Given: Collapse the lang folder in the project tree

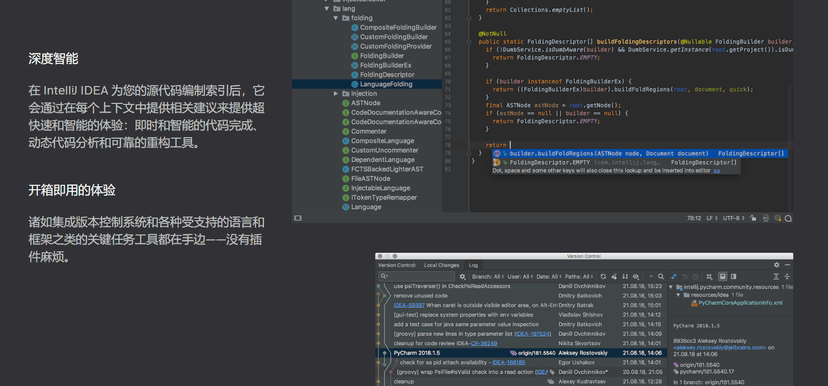Looking at the screenshot, I should [x=327, y=8].
